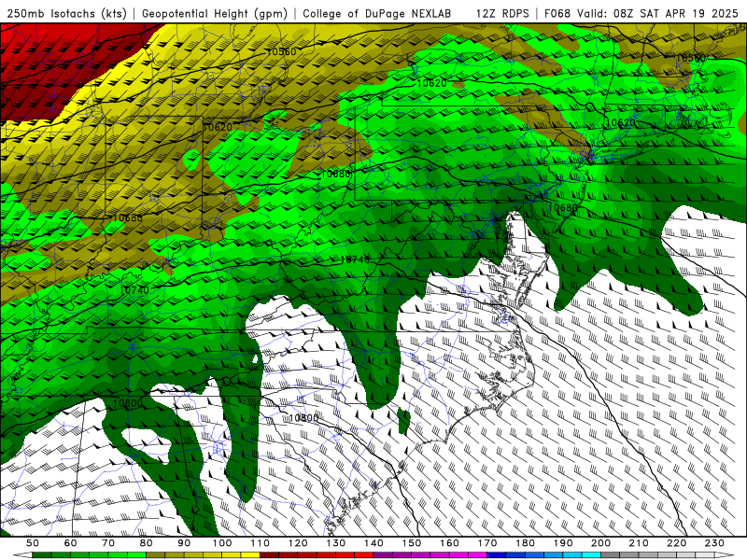
Task: Click the 150 value on the color scale
Action: pyautogui.click(x=412, y=543)
